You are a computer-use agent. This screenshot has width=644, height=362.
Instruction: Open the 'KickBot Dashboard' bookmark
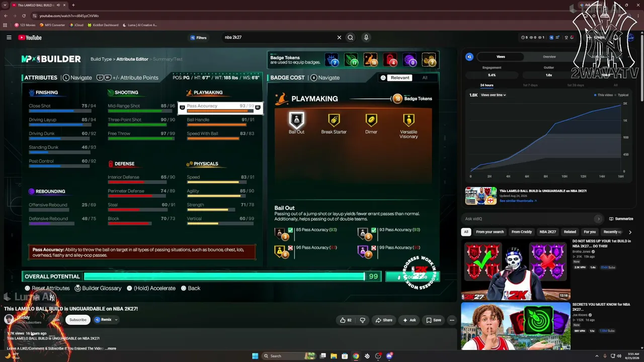click(x=103, y=25)
